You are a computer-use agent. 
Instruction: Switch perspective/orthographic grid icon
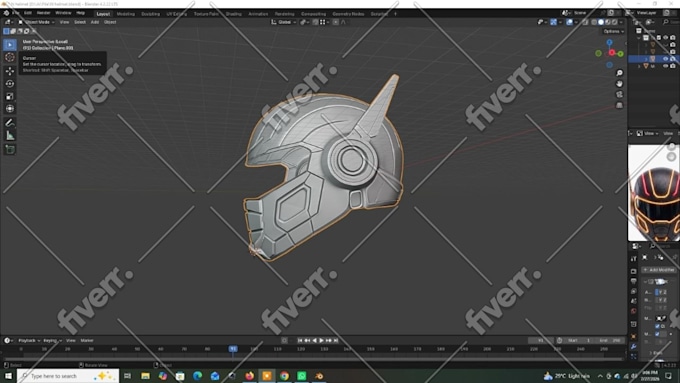click(x=619, y=105)
